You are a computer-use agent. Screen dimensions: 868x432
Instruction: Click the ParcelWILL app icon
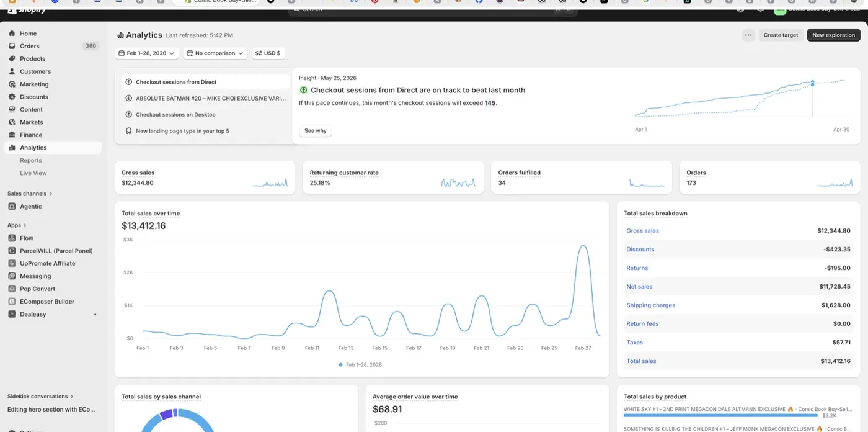12,251
